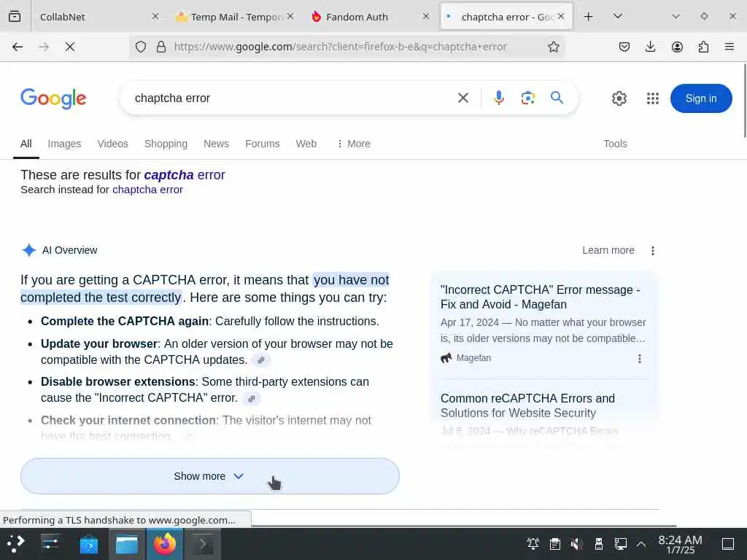
Task: Click the Disable browser extensions source link icon
Action: (x=252, y=399)
